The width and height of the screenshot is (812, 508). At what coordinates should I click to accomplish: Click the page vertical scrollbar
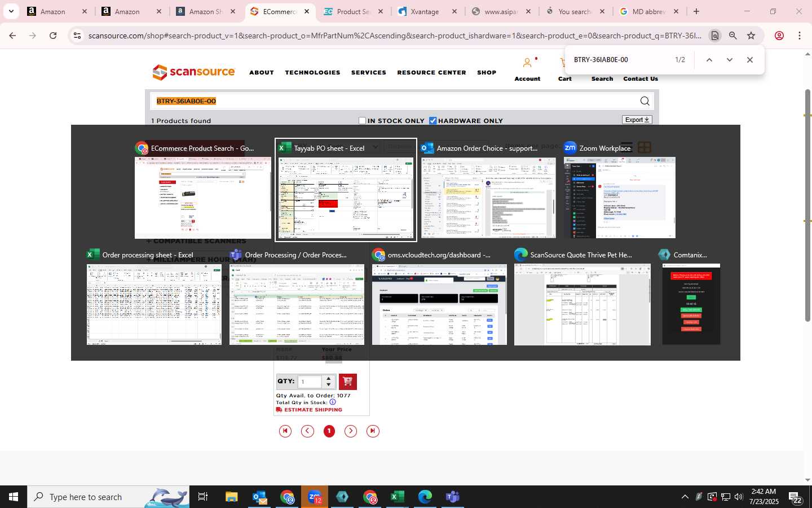pyautogui.click(x=807, y=205)
